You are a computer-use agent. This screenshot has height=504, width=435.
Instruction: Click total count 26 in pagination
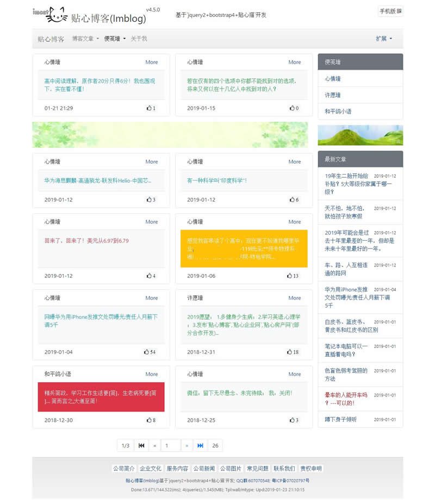pos(215,445)
